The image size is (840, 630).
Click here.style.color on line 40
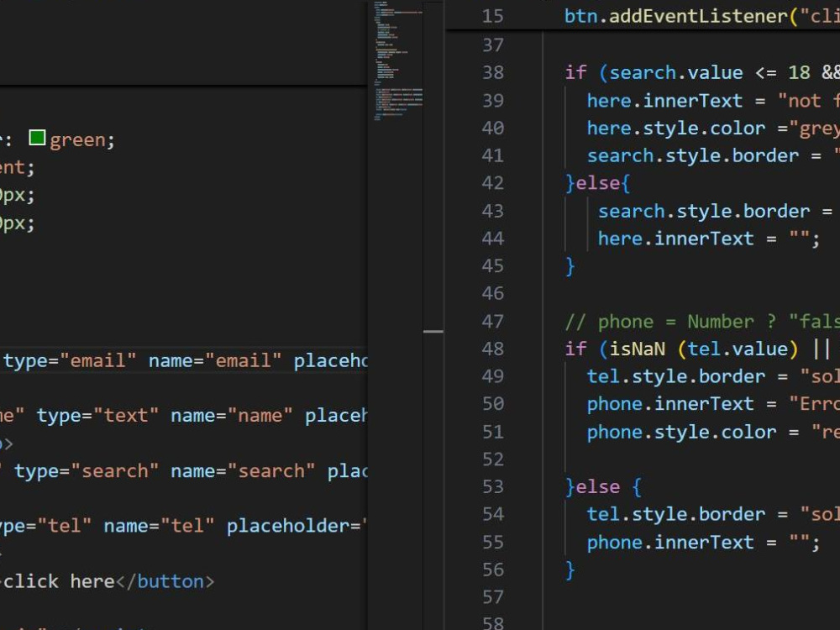point(676,128)
